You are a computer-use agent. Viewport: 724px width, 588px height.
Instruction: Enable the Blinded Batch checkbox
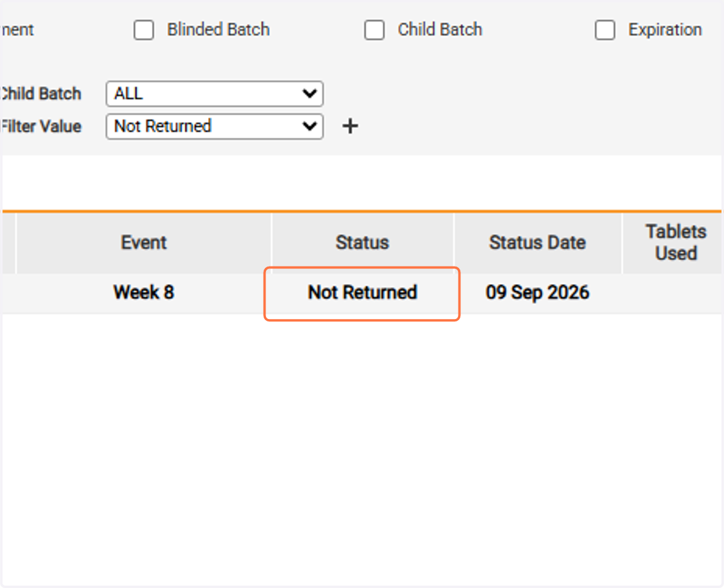[x=144, y=30]
